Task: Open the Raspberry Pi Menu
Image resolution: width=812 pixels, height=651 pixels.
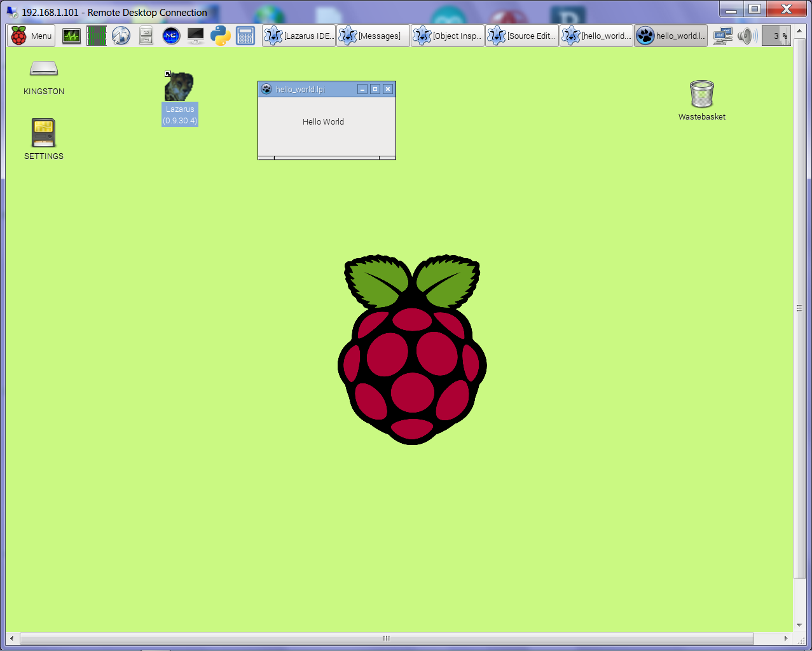Action: point(32,36)
